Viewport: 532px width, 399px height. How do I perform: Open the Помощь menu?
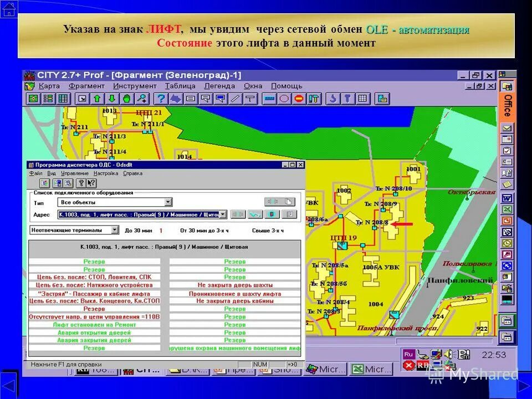tap(287, 86)
